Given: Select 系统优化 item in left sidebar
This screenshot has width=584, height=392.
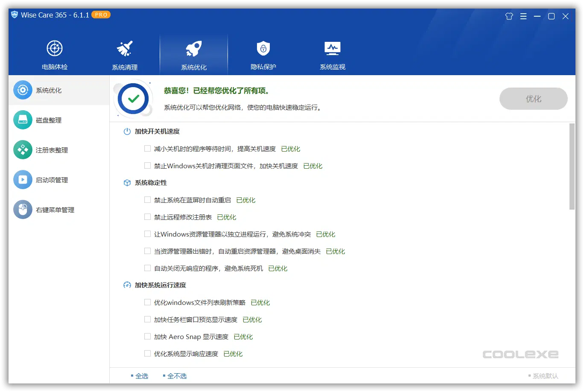Looking at the screenshot, I should pos(49,91).
